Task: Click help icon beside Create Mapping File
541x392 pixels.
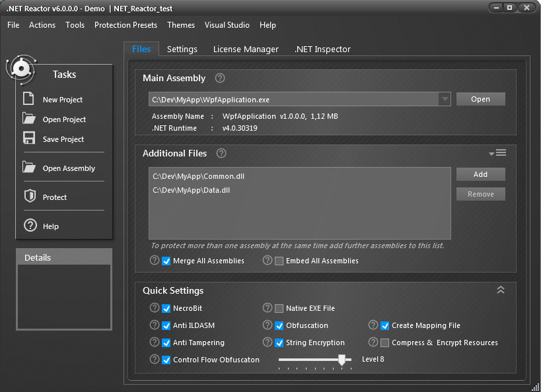Action: coord(373,325)
